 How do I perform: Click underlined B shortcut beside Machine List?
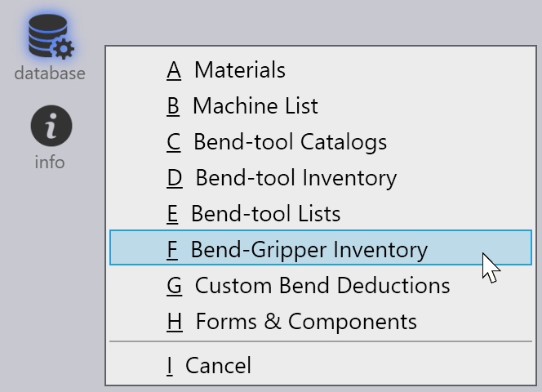click(x=173, y=106)
